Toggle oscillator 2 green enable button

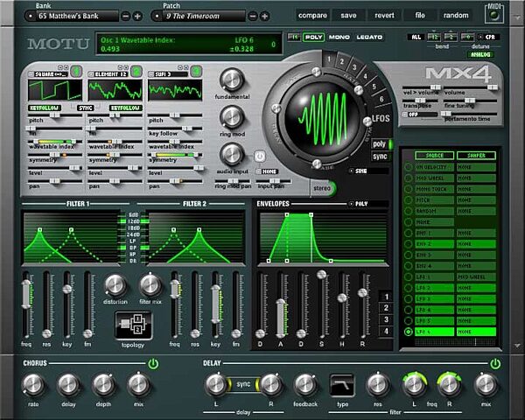click(x=136, y=72)
